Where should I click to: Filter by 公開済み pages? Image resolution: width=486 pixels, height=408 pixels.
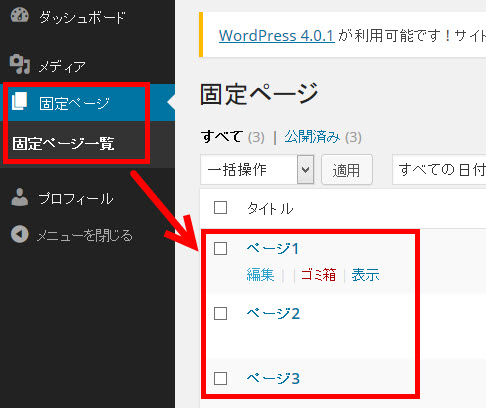tap(312, 137)
